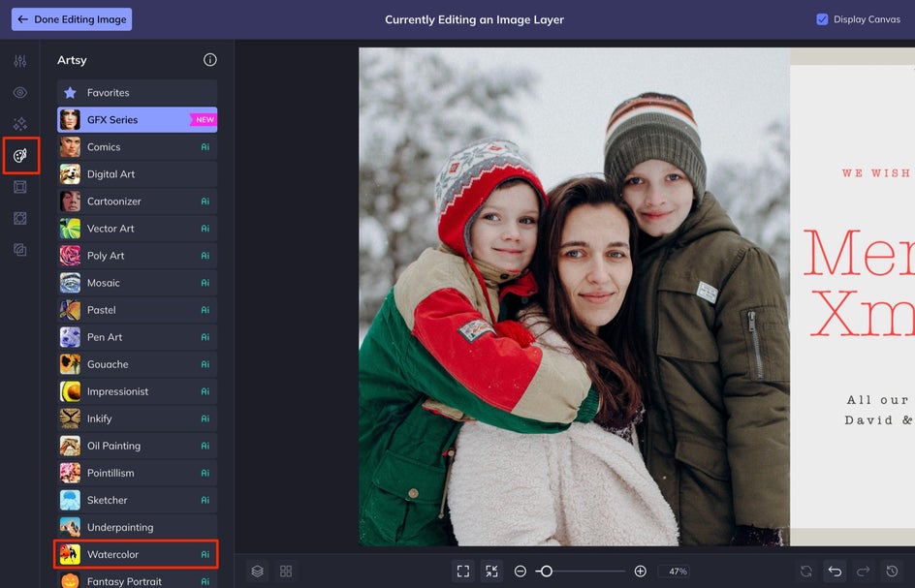Toggle the Display Canvas checkbox
Viewport: 915px width, 588px height.
point(822,19)
